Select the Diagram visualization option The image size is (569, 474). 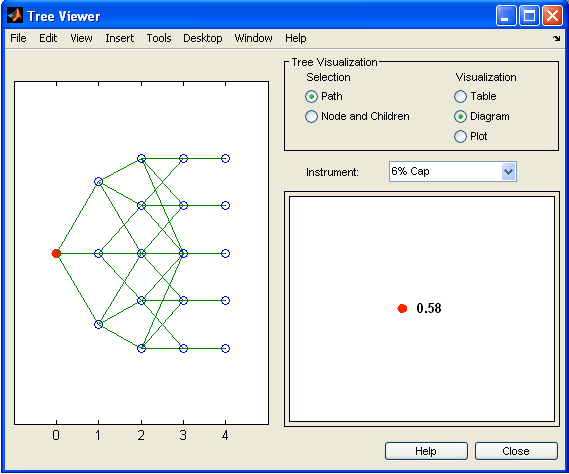[460, 117]
